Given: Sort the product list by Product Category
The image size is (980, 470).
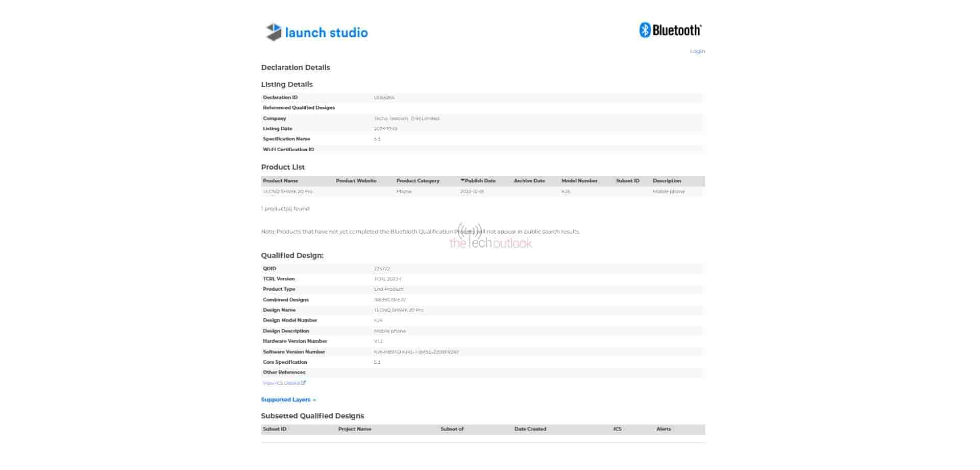Looking at the screenshot, I should pyautogui.click(x=418, y=181).
